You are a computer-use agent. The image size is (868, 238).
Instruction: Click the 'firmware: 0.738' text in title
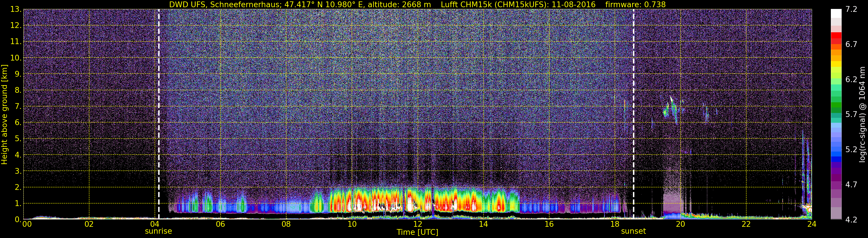[635, 4]
